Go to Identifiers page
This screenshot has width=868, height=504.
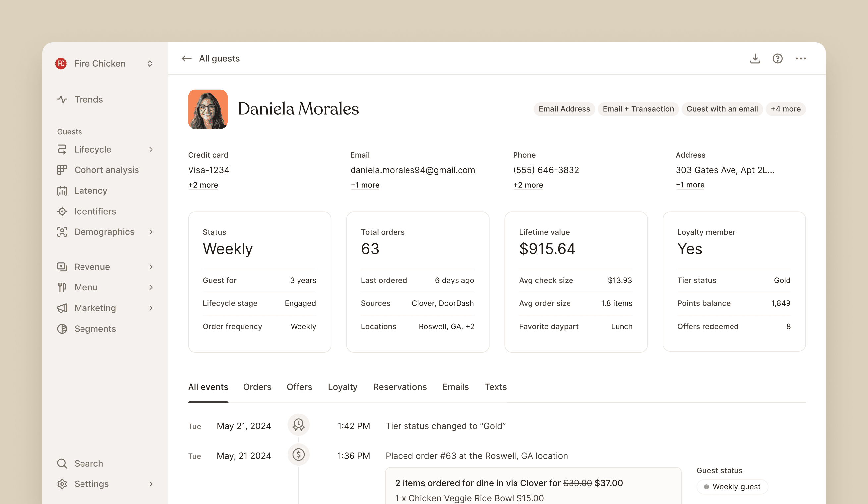pos(95,211)
